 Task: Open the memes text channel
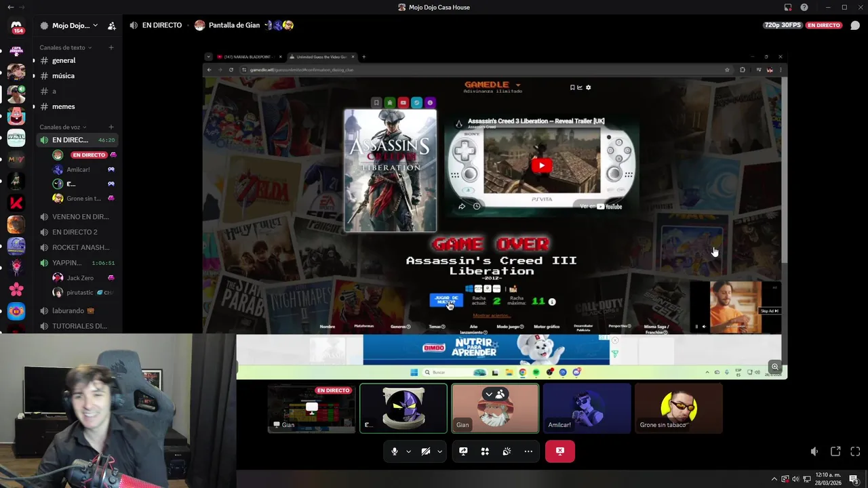[77, 106]
